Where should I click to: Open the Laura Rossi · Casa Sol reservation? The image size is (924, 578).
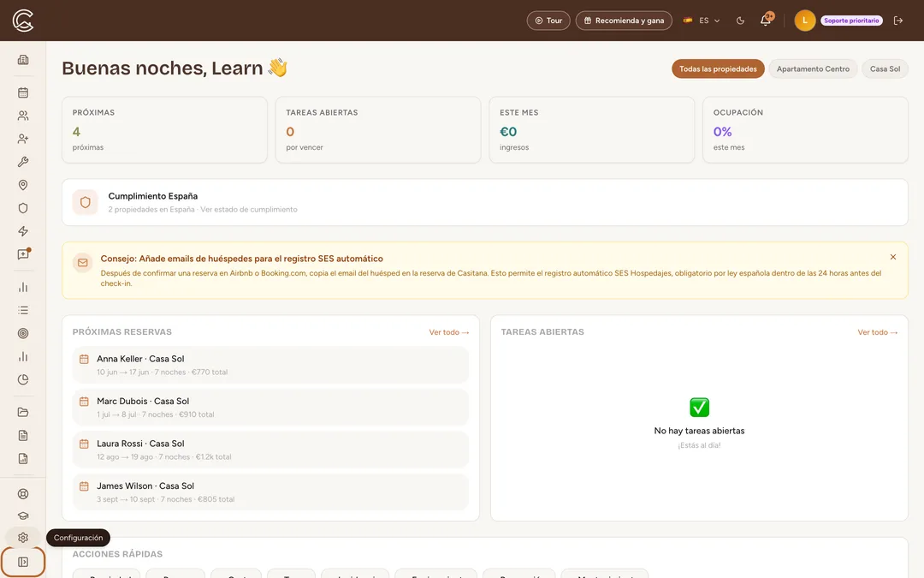pyautogui.click(x=270, y=450)
